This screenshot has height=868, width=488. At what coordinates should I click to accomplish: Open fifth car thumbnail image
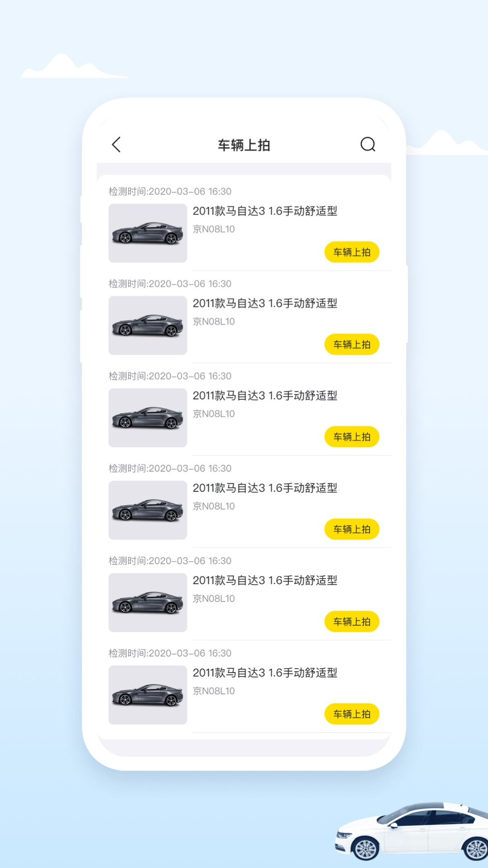coord(148,602)
